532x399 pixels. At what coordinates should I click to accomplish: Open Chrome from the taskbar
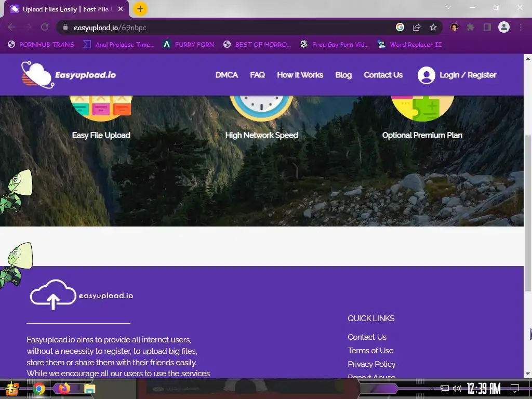click(x=39, y=389)
